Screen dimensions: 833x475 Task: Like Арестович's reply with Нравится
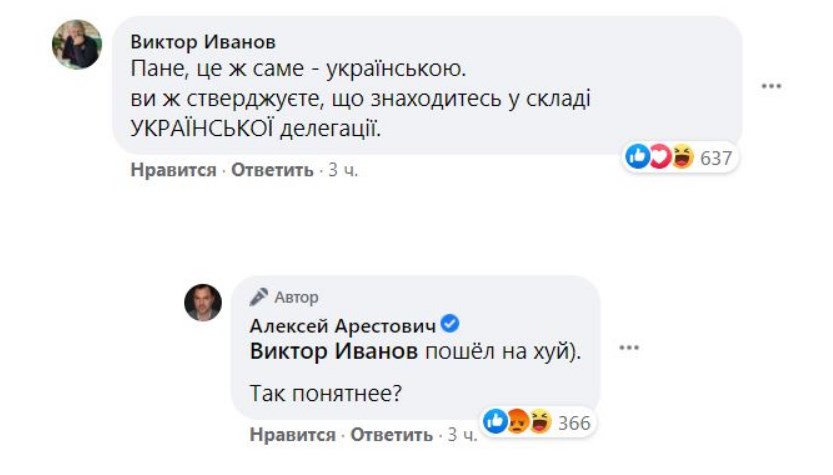coord(292,435)
